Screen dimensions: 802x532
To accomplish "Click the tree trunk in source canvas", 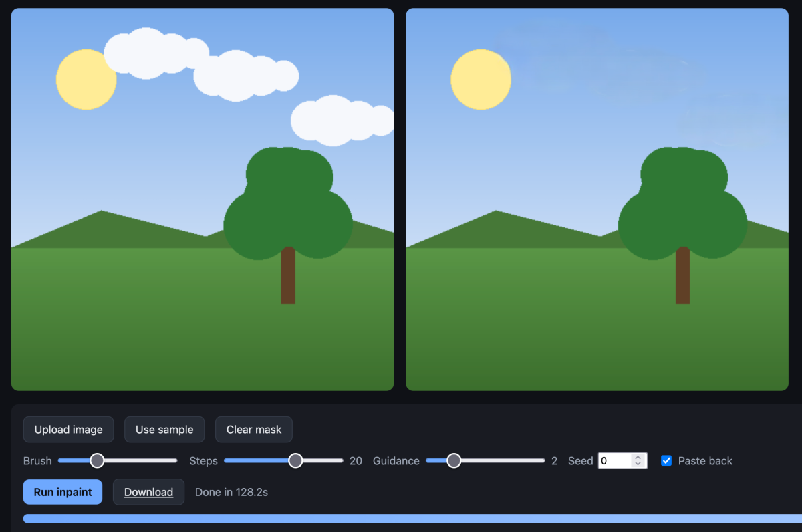I will tap(288, 275).
